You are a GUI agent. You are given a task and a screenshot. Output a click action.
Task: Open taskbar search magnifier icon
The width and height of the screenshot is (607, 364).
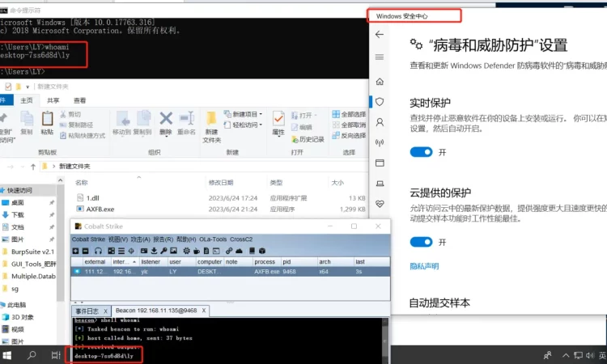[x=32, y=355]
